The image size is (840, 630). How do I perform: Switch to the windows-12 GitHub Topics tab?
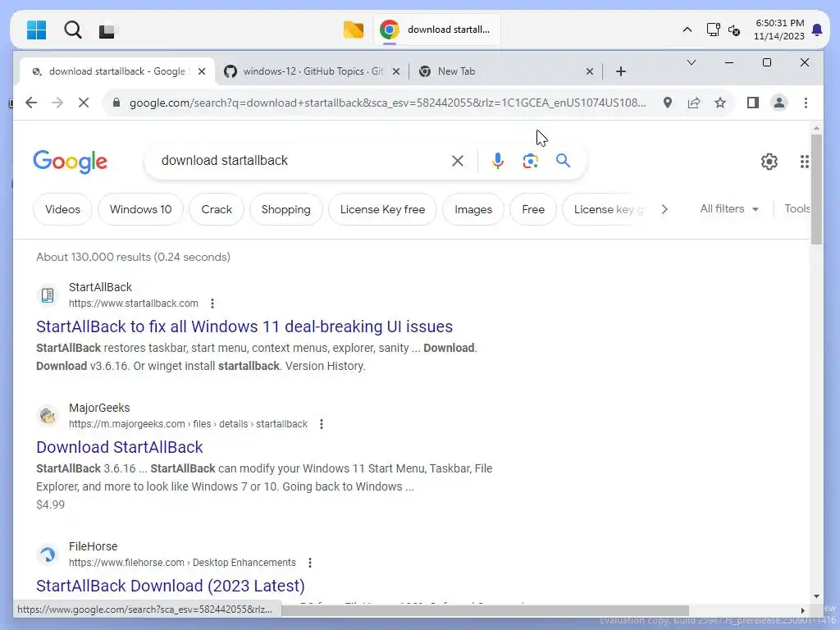click(x=313, y=71)
